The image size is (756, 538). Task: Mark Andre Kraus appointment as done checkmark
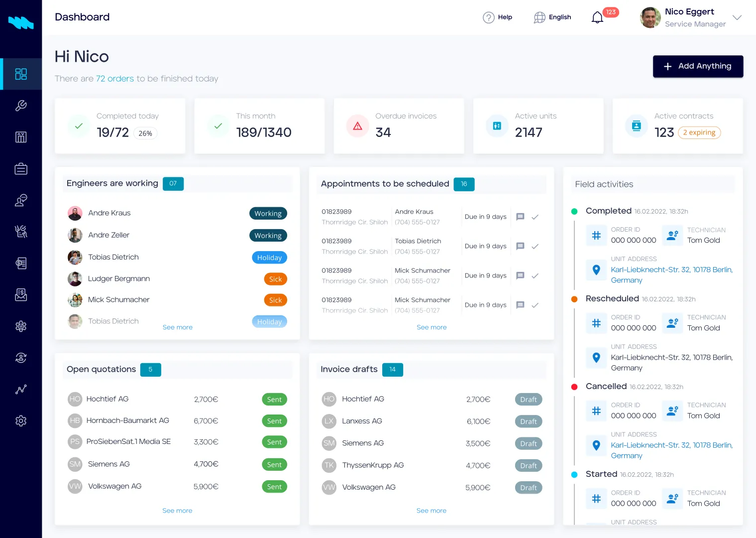point(535,217)
